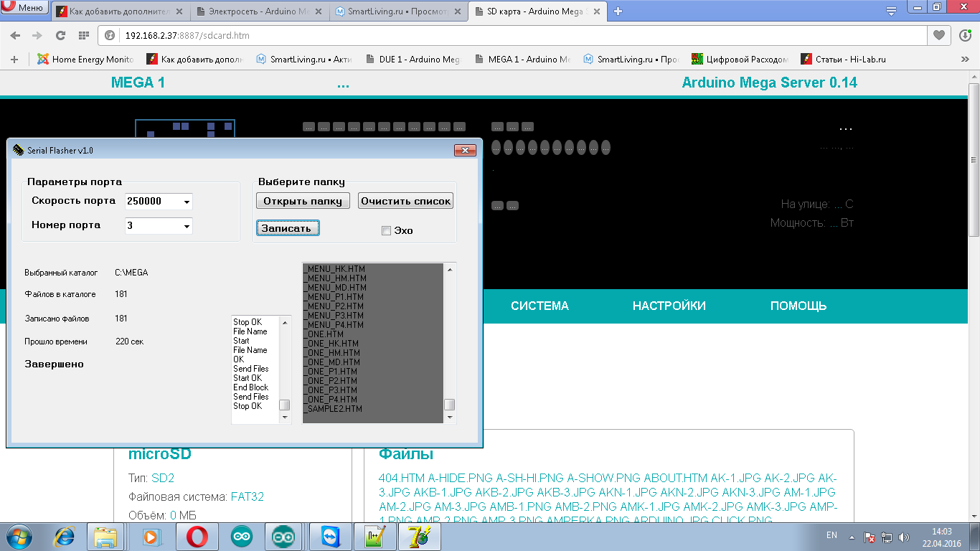
Task: Select _MENU_MD.HTM in the file list
Action: coord(335,288)
